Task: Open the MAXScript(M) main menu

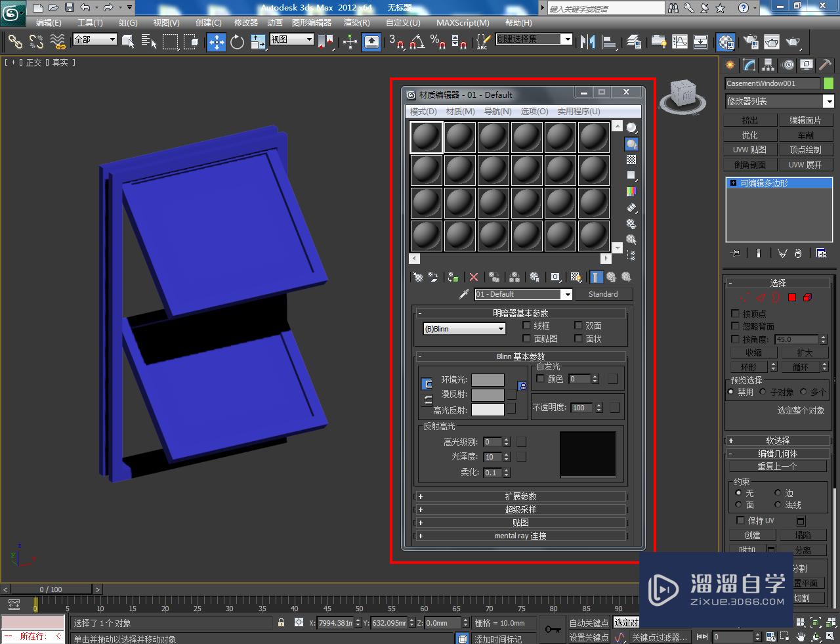Action: [x=463, y=22]
